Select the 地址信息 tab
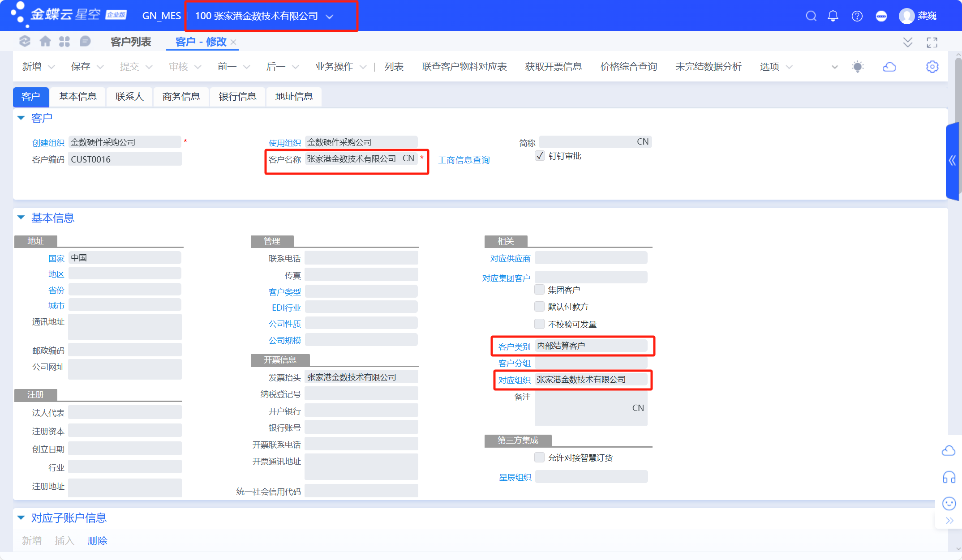The image size is (962, 560). tap(294, 97)
